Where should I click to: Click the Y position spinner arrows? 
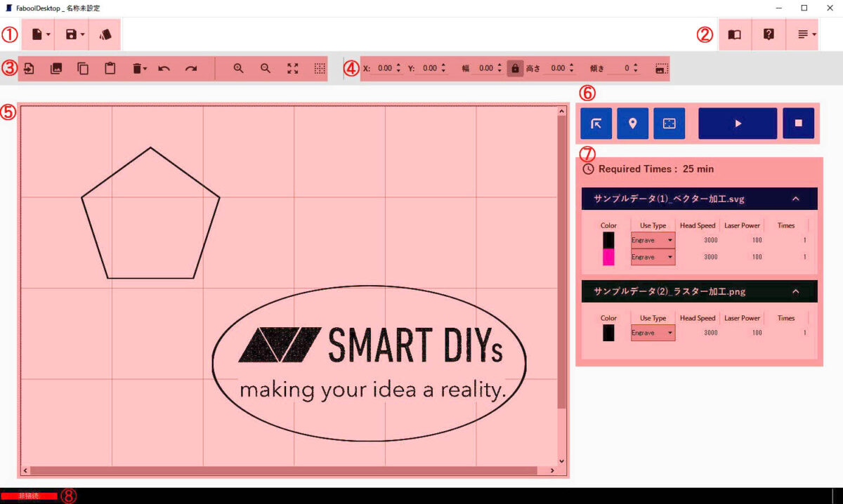[x=443, y=69]
